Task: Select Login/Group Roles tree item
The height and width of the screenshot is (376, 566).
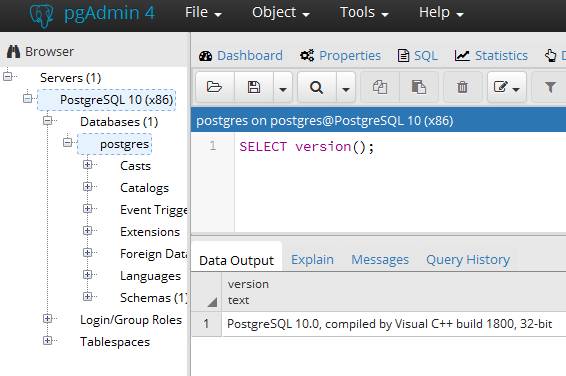Action: coord(131,320)
